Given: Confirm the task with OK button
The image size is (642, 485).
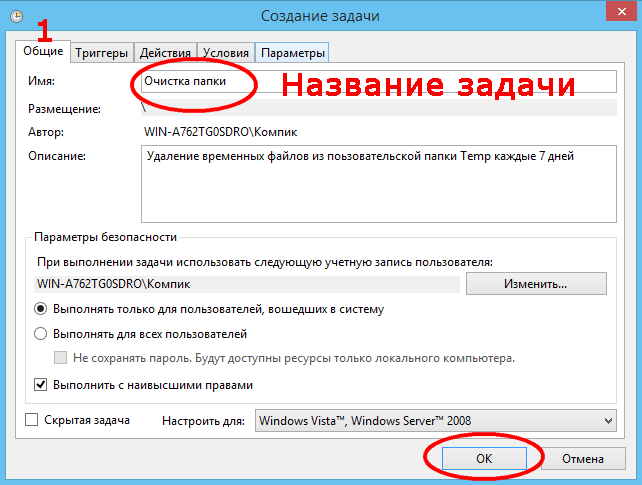Looking at the screenshot, I should pos(483,459).
